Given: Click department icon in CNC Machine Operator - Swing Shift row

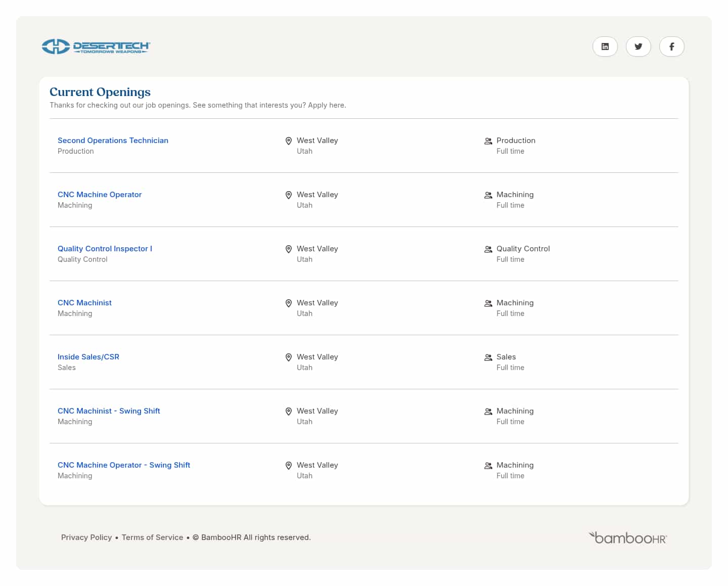Looking at the screenshot, I should click(x=488, y=466).
